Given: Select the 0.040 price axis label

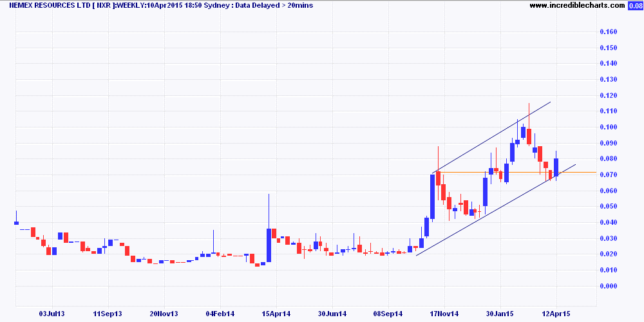Looking at the screenshot, I should (x=609, y=223).
